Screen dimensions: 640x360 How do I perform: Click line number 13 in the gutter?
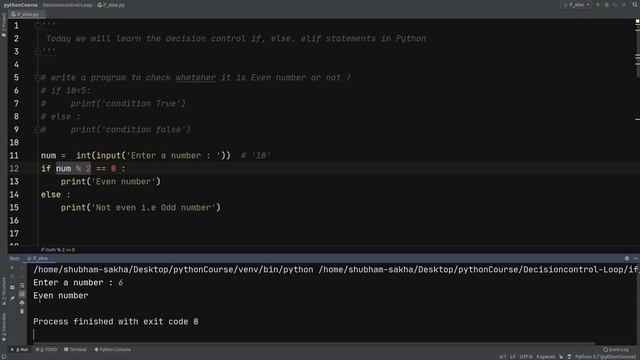point(14,182)
